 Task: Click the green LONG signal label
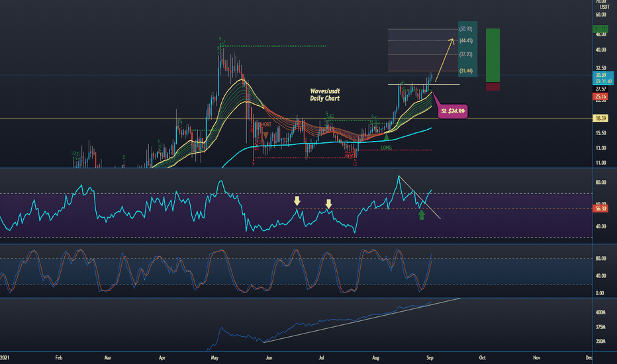[x=387, y=148]
